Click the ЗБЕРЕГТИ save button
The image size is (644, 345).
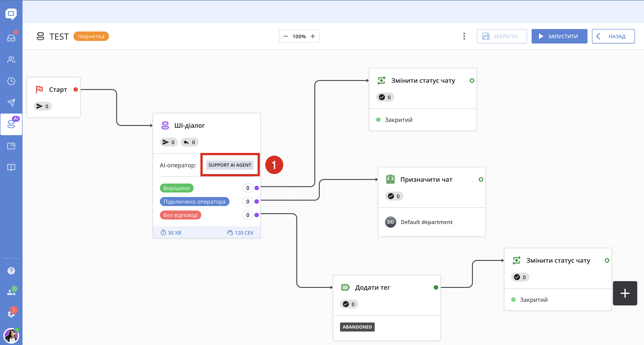502,36
